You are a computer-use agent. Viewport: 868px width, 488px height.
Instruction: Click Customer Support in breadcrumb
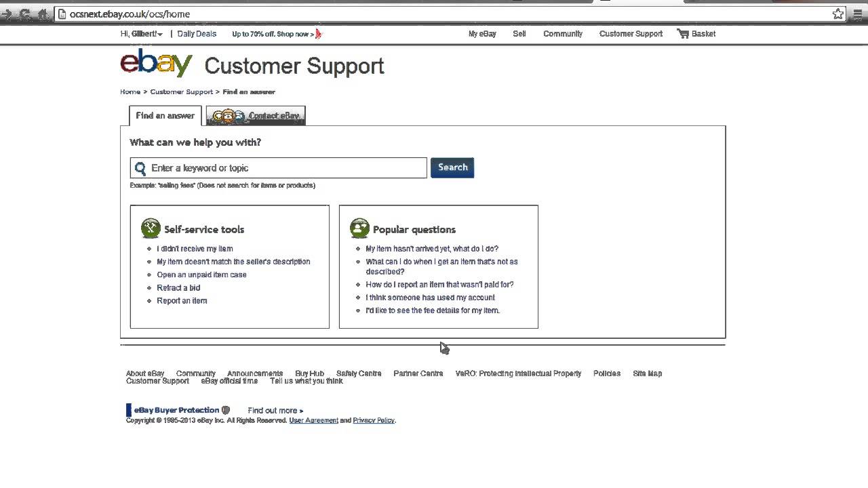pos(181,91)
